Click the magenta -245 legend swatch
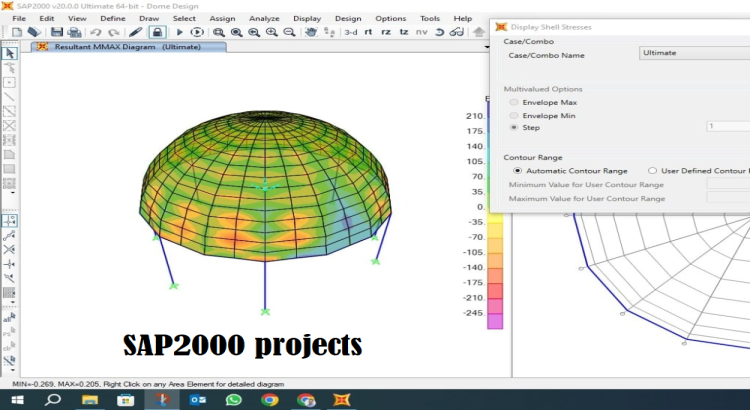Image resolution: width=750 pixels, height=410 pixels. click(x=495, y=321)
